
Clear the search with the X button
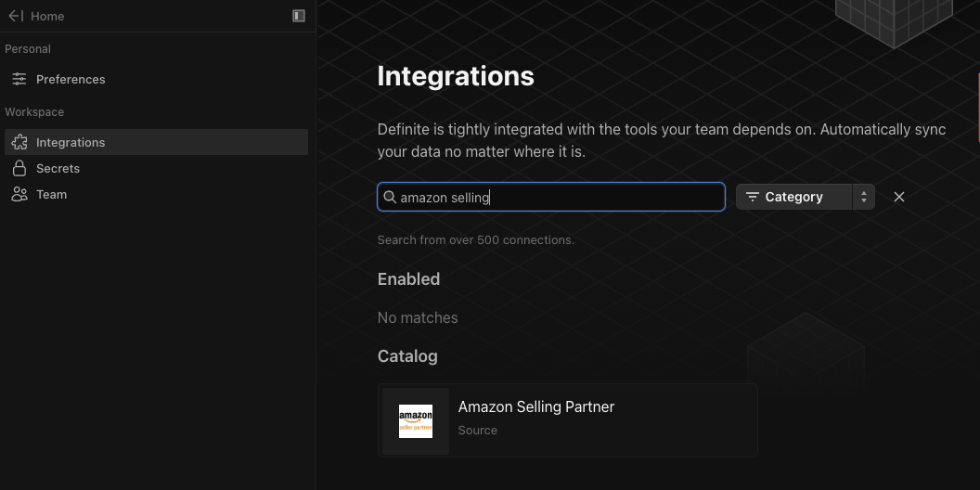[899, 197]
